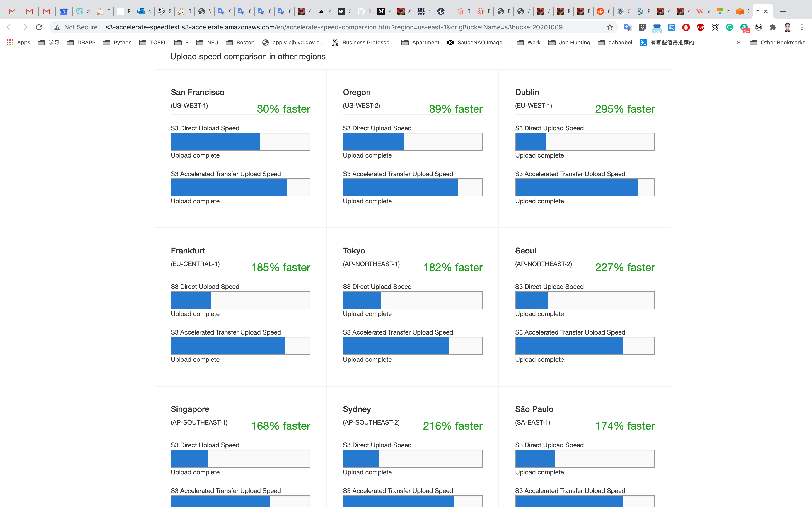Click San Francisco accelerated upload progress bar
Viewport: 812px width, 507px height.
tap(240, 187)
